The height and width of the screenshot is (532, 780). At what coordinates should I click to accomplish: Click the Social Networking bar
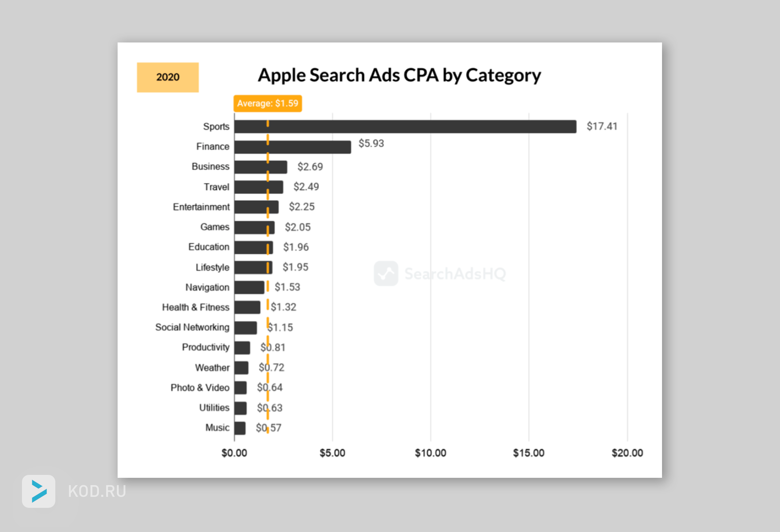[x=245, y=328]
